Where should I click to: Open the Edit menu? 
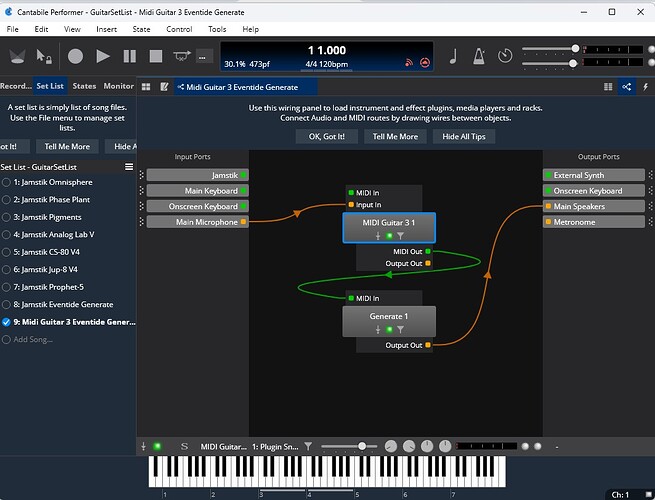point(41,29)
